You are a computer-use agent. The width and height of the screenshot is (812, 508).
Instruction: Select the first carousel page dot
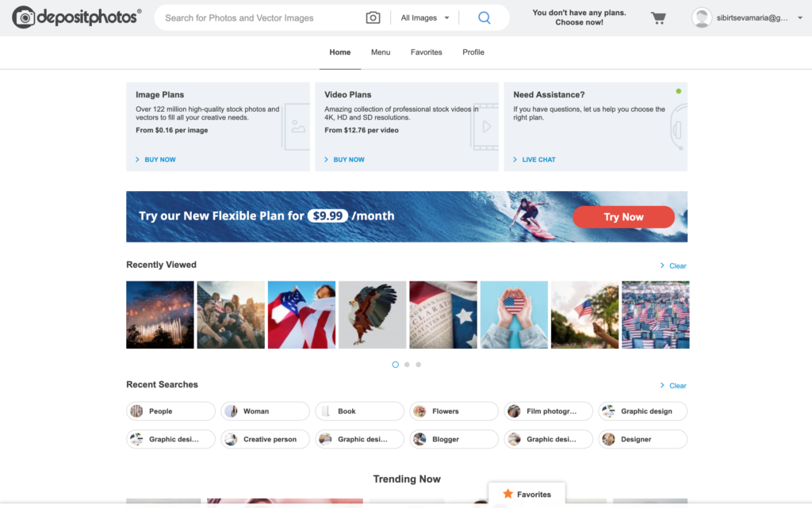[x=396, y=365]
